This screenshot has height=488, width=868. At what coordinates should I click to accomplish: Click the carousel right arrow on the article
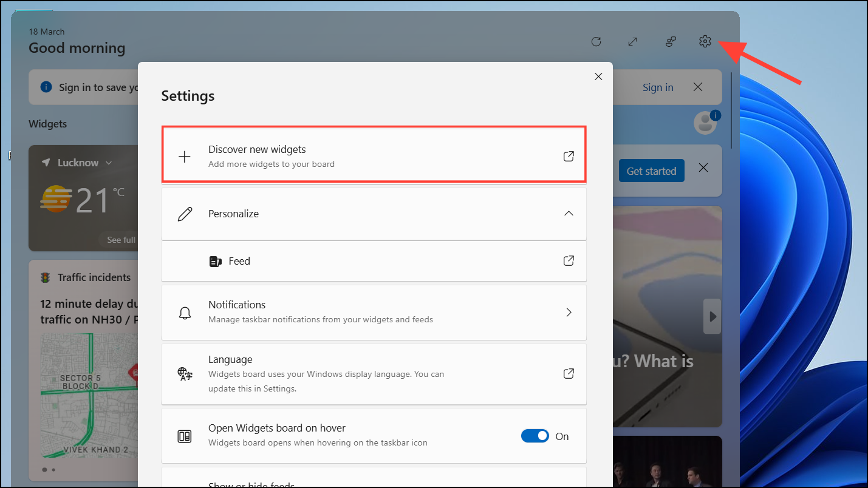711,316
